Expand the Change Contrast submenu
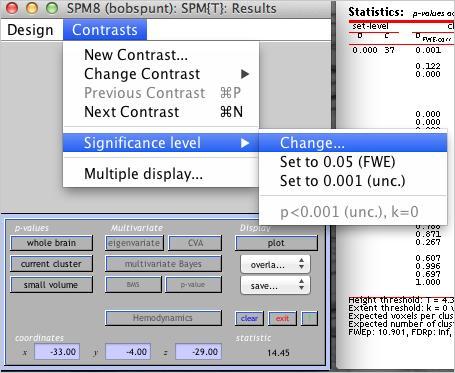Image resolution: width=455 pixels, height=373 pixels. (x=161, y=74)
